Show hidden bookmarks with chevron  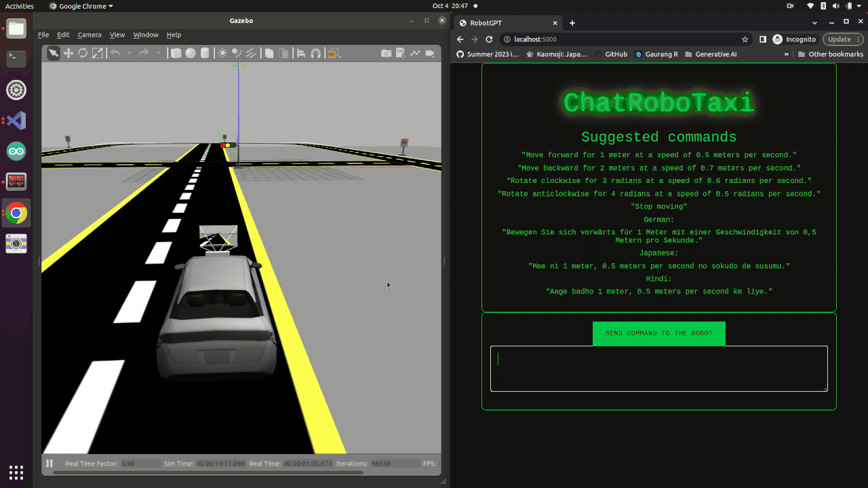click(787, 54)
